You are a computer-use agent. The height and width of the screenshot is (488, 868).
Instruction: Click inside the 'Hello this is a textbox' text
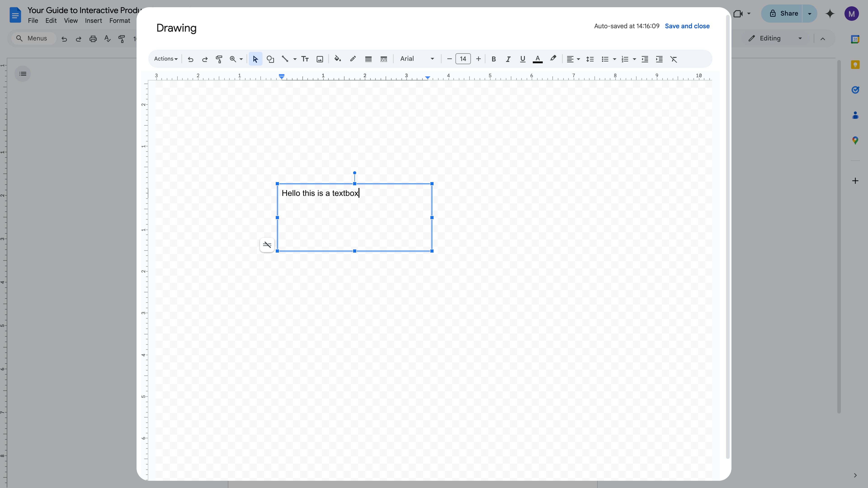point(320,193)
